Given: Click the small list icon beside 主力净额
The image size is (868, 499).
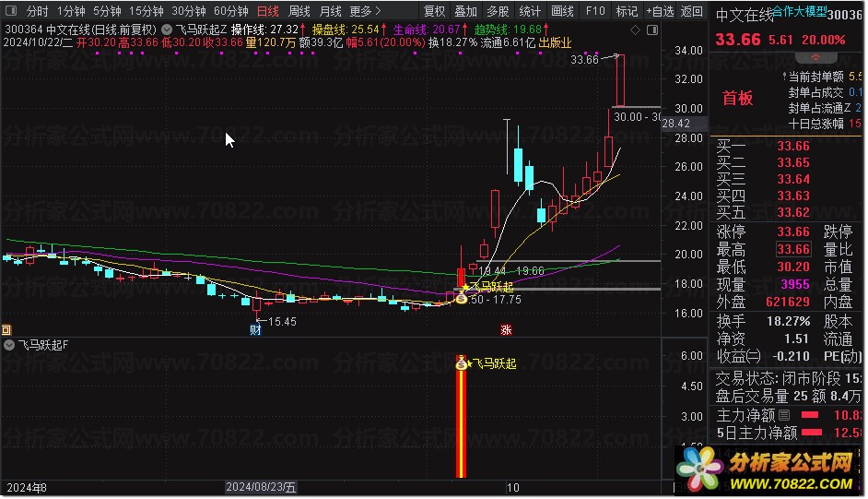Looking at the screenshot, I should coord(784,415).
